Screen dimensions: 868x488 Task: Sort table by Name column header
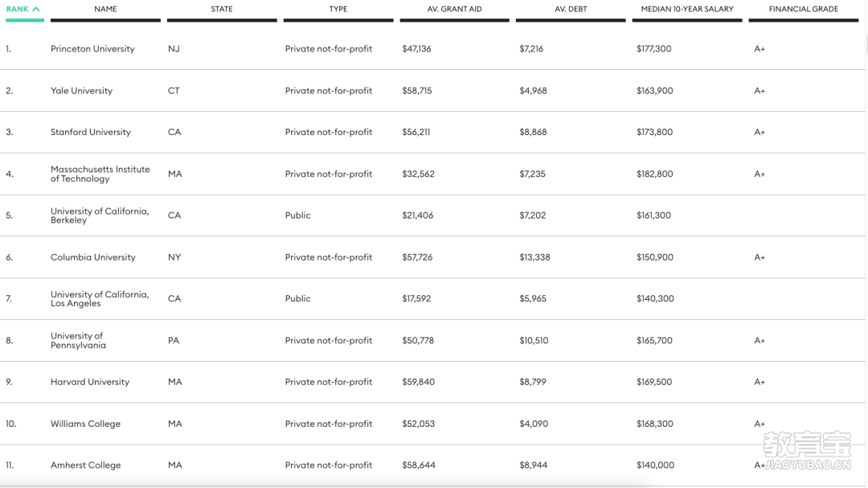pos(105,9)
